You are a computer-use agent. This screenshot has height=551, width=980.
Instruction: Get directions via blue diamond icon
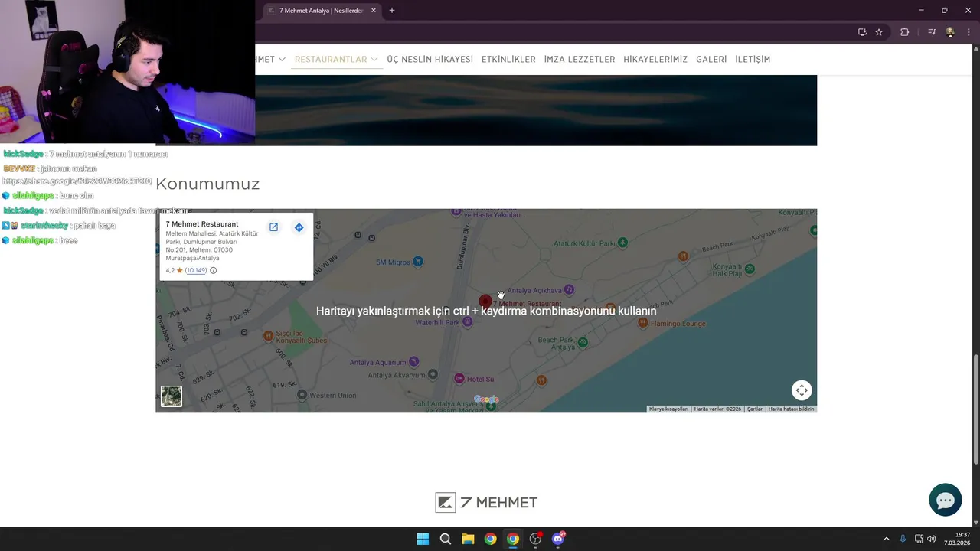(299, 227)
